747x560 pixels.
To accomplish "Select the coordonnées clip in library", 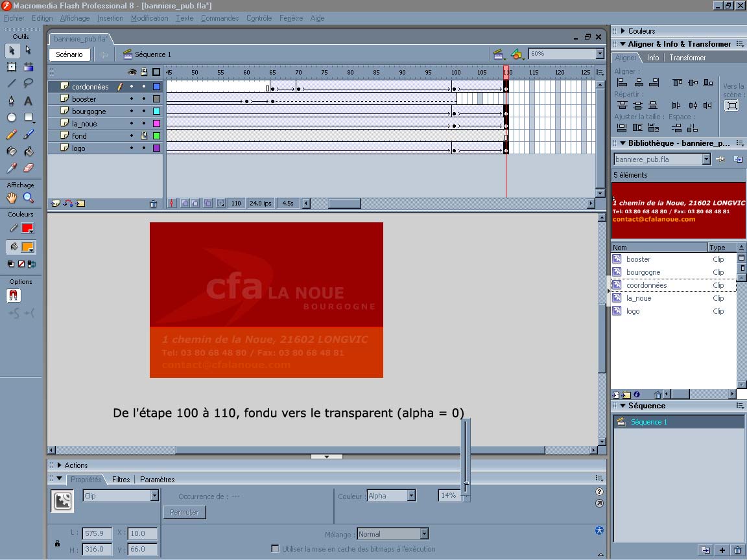I will 674,285.
